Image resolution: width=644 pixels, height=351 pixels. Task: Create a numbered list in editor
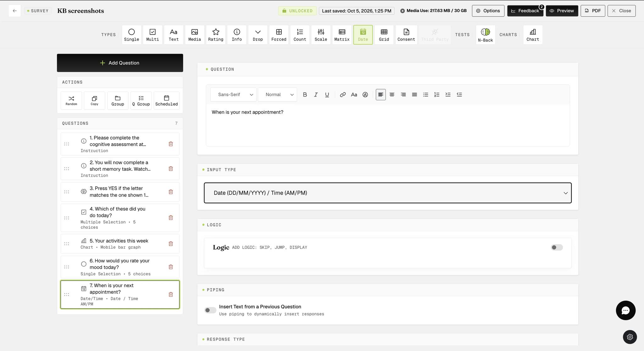click(437, 95)
